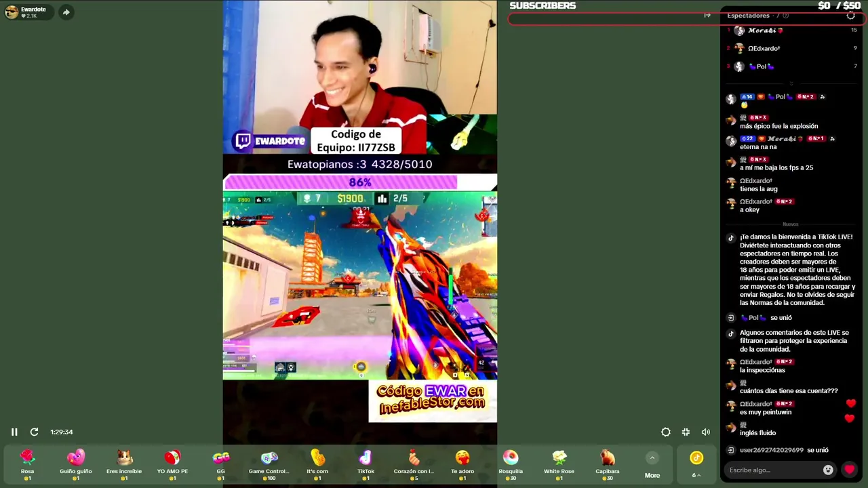Mute the stream volume icon
The height and width of the screenshot is (488, 868).
pos(706,432)
